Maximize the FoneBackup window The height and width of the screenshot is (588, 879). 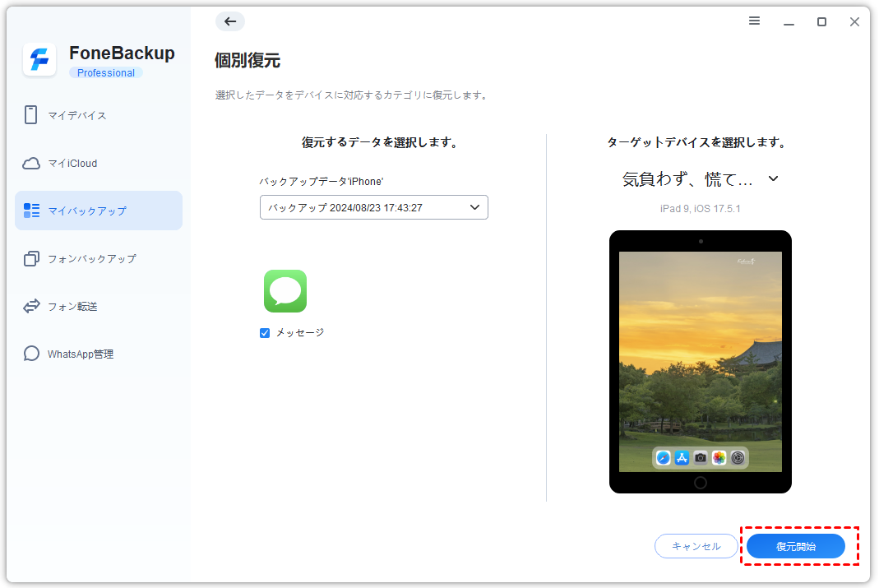click(821, 22)
